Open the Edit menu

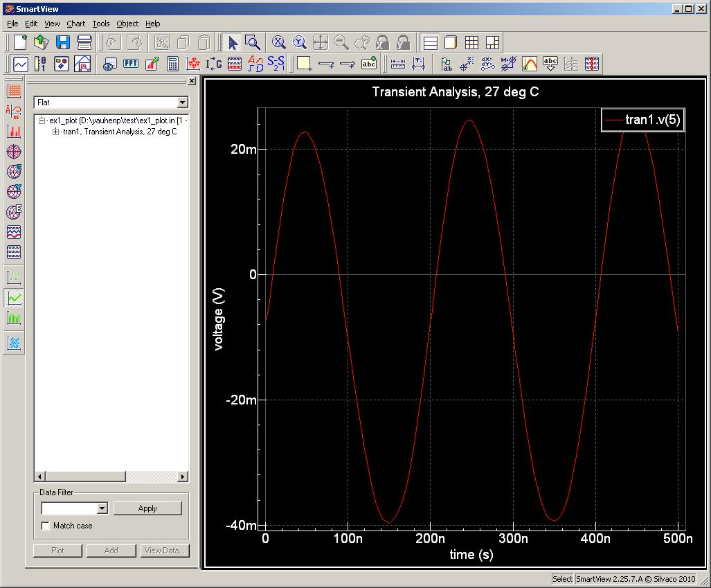point(31,24)
